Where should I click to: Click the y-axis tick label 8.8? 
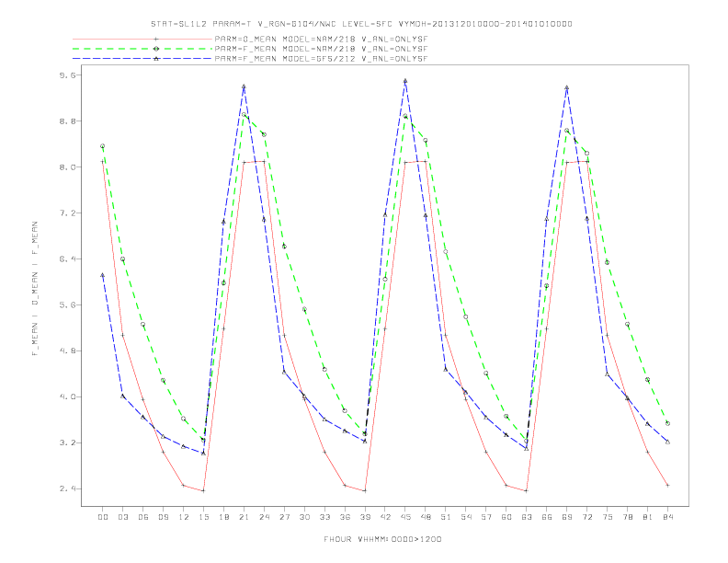click(x=69, y=121)
